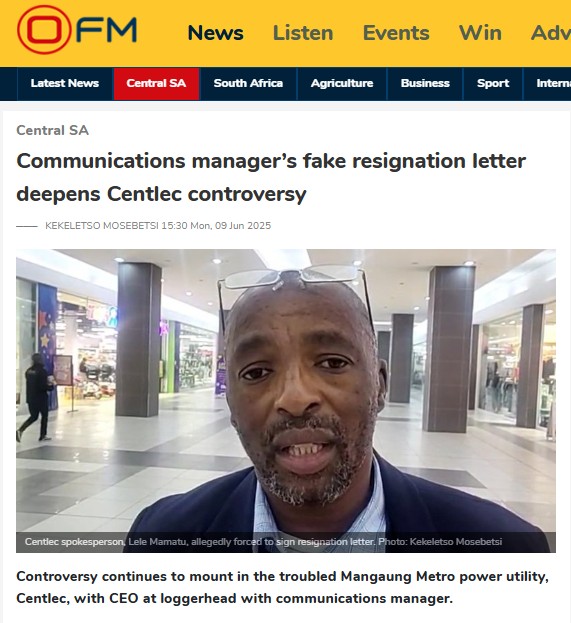Image resolution: width=571 pixels, height=623 pixels.
Task: Click the partially visible Advertise menu item
Action: pyautogui.click(x=551, y=33)
